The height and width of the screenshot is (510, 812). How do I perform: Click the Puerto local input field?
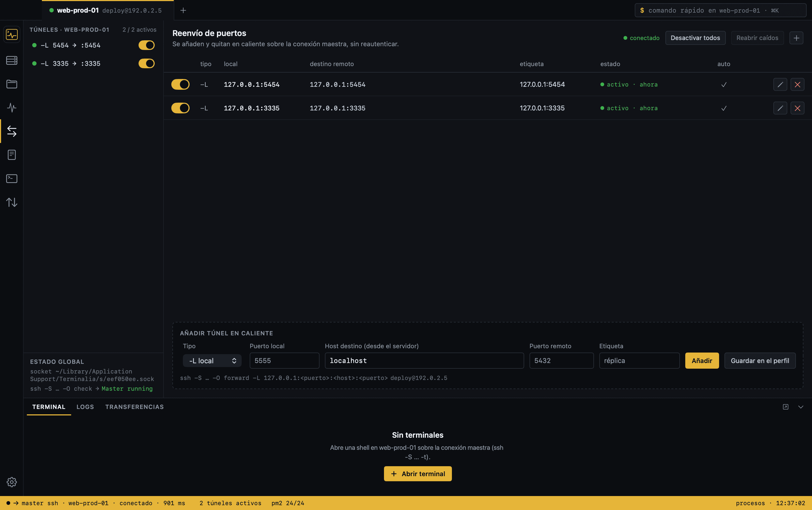point(284,361)
